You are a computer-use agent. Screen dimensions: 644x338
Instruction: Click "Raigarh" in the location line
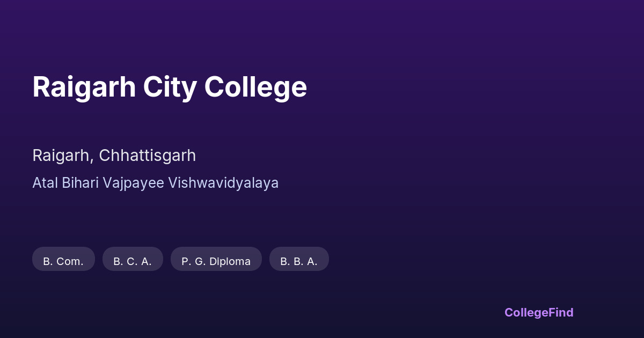coord(61,156)
